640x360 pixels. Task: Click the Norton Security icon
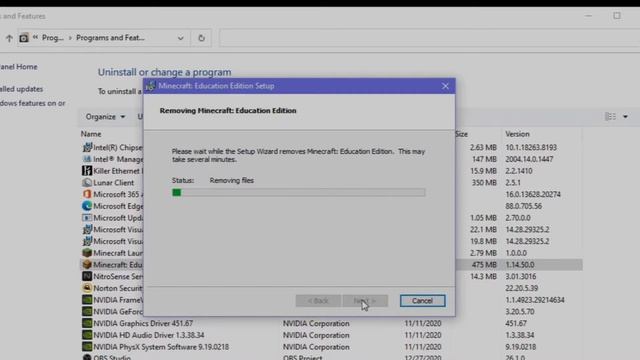tap(87, 288)
